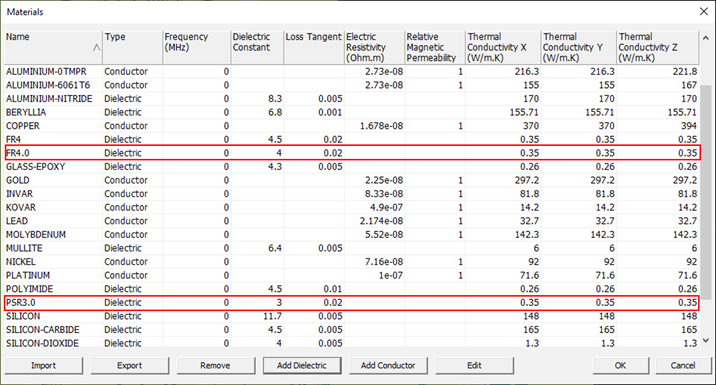Open the Edit material button
Screen dimensions: 716x385
pyautogui.click(x=474, y=365)
